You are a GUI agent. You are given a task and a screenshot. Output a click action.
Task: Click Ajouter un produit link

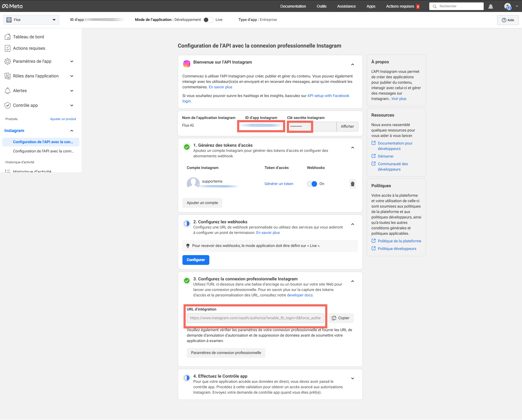(63, 119)
